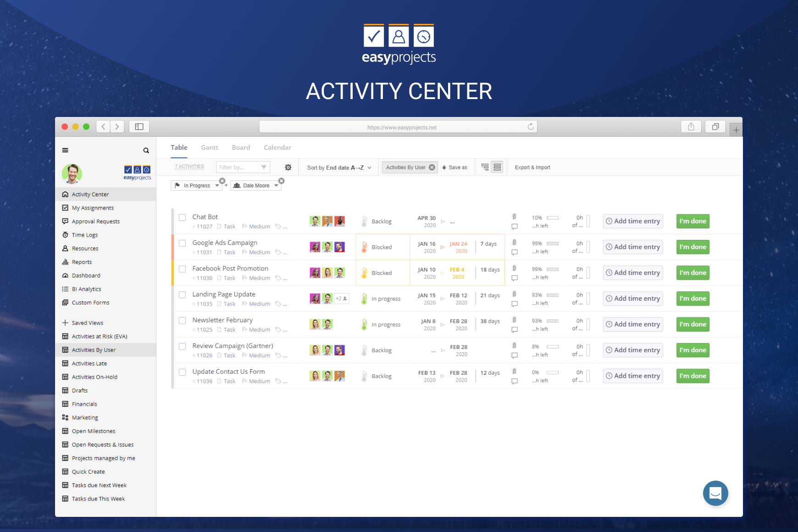
Task: Remove the Activities By User filter tag
Action: point(432,167)
